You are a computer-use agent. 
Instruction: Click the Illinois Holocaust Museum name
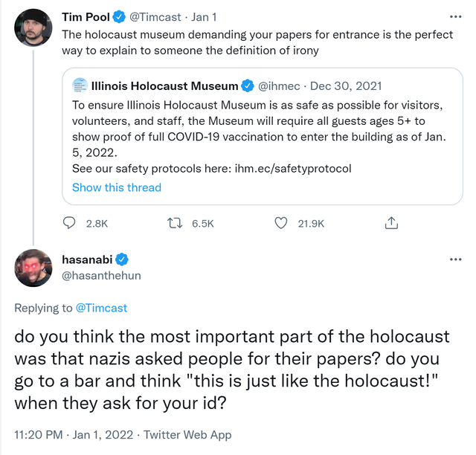(164, 85)
